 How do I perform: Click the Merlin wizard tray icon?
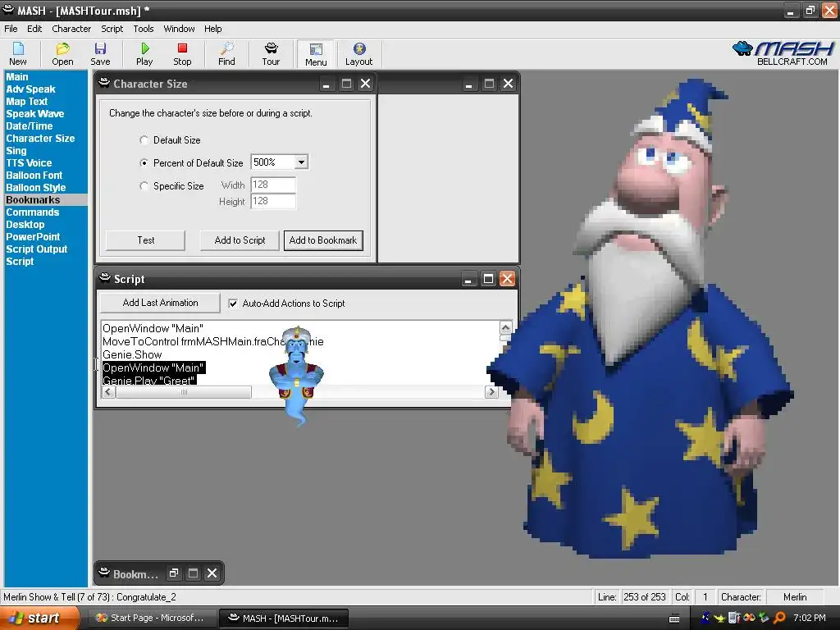706,618
